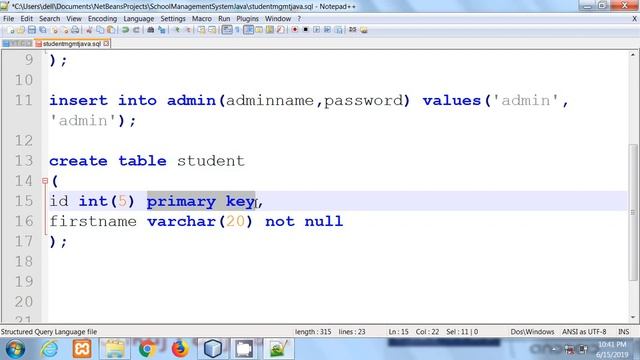Viewport: 640px width, 360px height.
Task: Open XAMPP from the taskbar
Action: pyautogui.click(x=82, y=349)
